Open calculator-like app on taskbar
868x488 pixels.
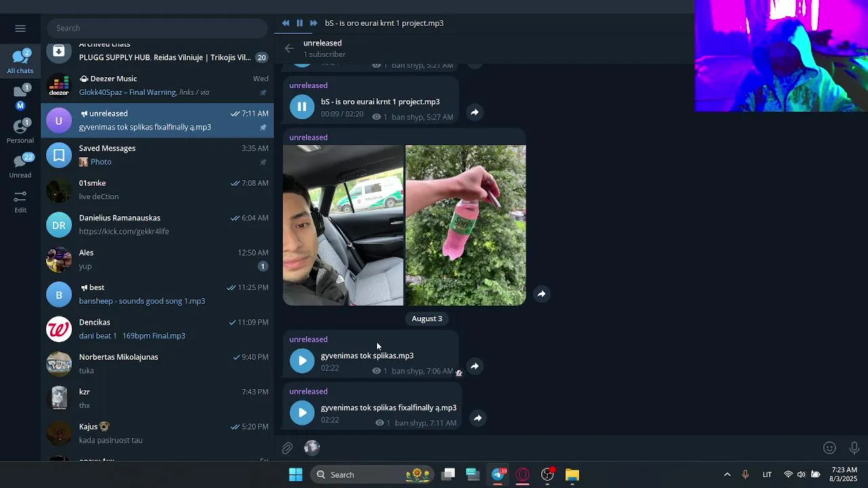coord(473,474)
